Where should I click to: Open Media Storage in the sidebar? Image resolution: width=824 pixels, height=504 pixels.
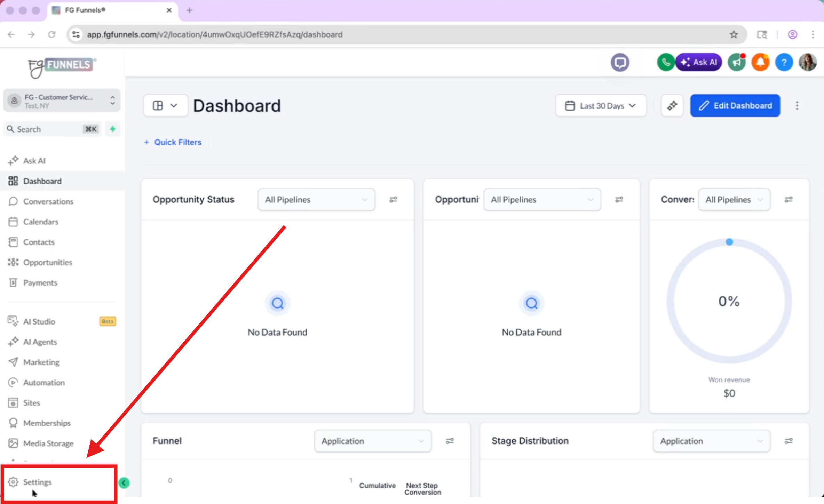click(62, 443)
